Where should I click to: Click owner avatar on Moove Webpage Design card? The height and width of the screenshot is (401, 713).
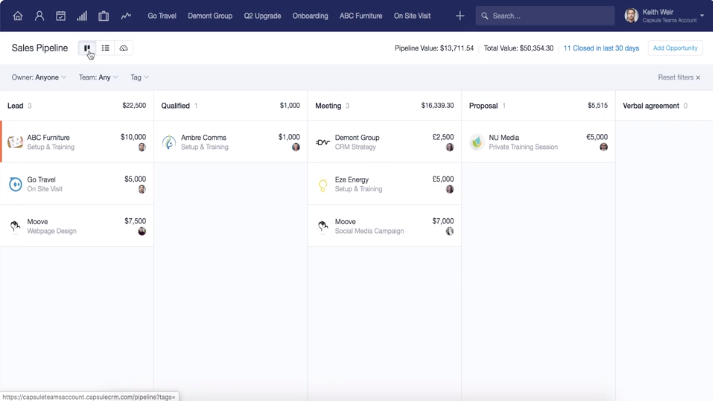[142, 231]
